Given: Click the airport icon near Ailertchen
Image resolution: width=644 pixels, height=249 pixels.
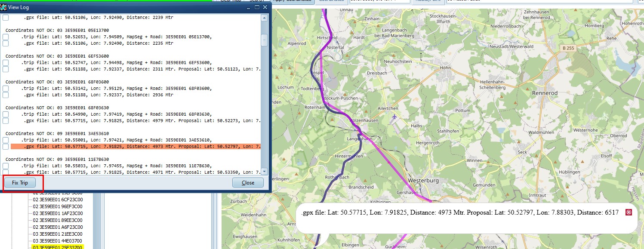Looking at the screenshot, I should click(x=394, y=117).
